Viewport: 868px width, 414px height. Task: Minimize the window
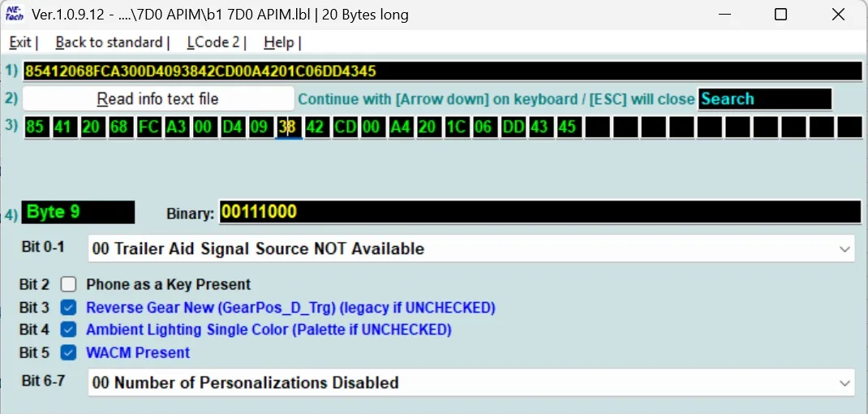point(723,15)
